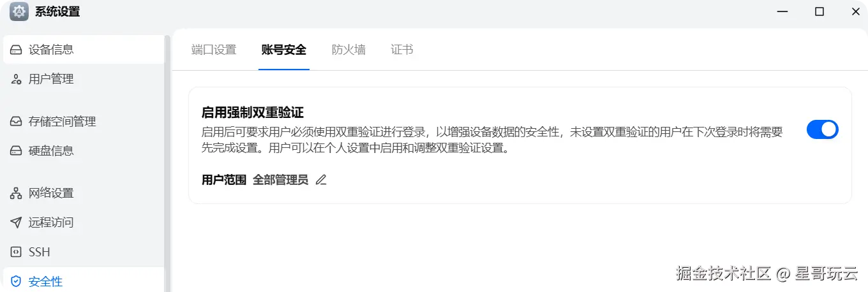Click the sidebar vertical scrollbar
The image size is (868, 292).
coord(167,159)
